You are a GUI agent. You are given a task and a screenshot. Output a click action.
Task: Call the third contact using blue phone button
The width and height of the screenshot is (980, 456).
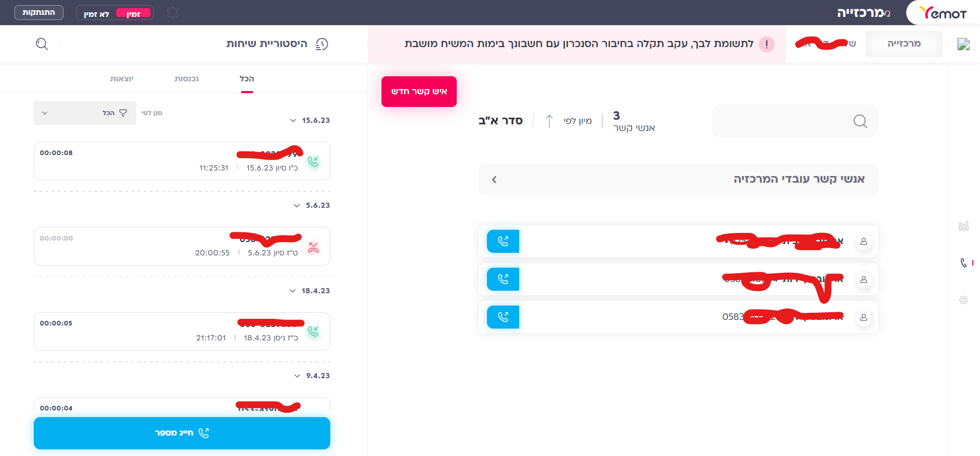(503, 317)
